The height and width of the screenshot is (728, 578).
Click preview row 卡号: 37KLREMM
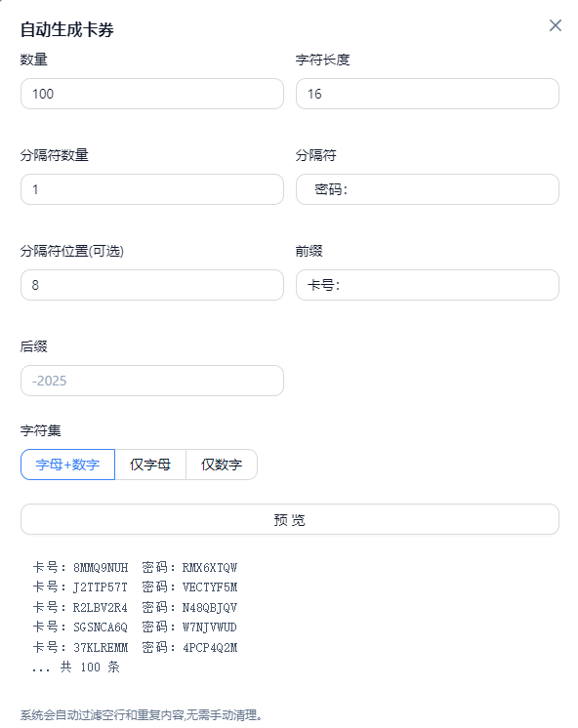[x=135, y=647]
